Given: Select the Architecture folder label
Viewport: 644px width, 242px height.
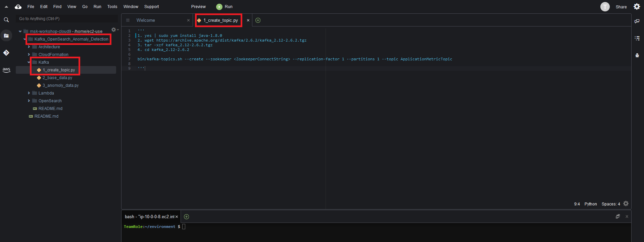Looking at the screenshot, I should [49, 47].
